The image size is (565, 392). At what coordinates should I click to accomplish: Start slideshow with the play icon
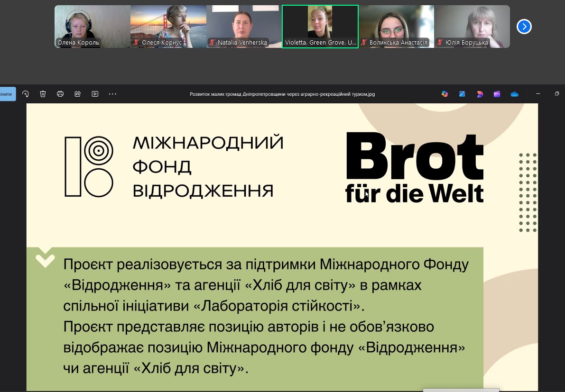pos(95,94)
